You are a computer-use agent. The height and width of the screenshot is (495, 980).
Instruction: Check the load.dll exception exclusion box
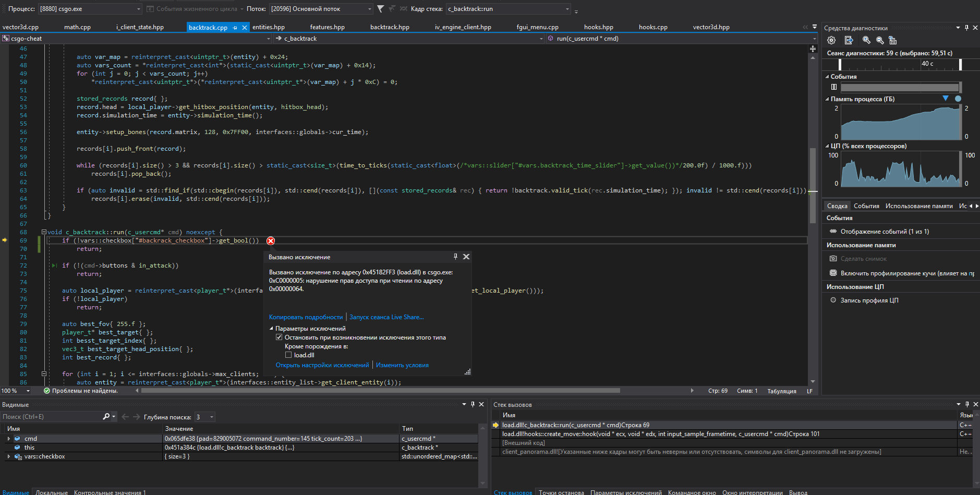(288, 355)
